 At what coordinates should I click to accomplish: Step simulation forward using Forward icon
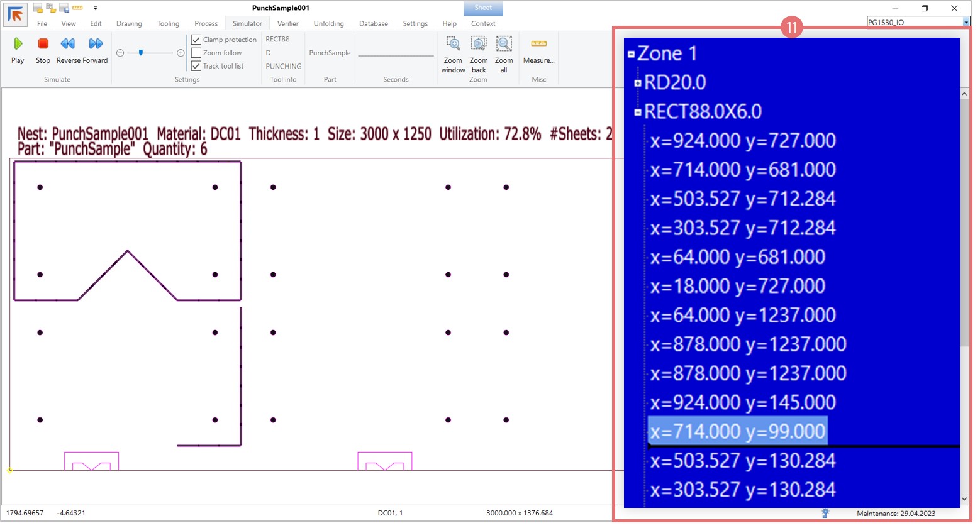tap(96, 44)
